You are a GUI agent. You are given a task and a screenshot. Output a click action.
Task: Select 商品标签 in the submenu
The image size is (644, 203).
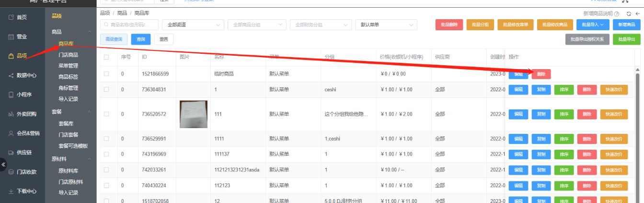tap(69, 77)
